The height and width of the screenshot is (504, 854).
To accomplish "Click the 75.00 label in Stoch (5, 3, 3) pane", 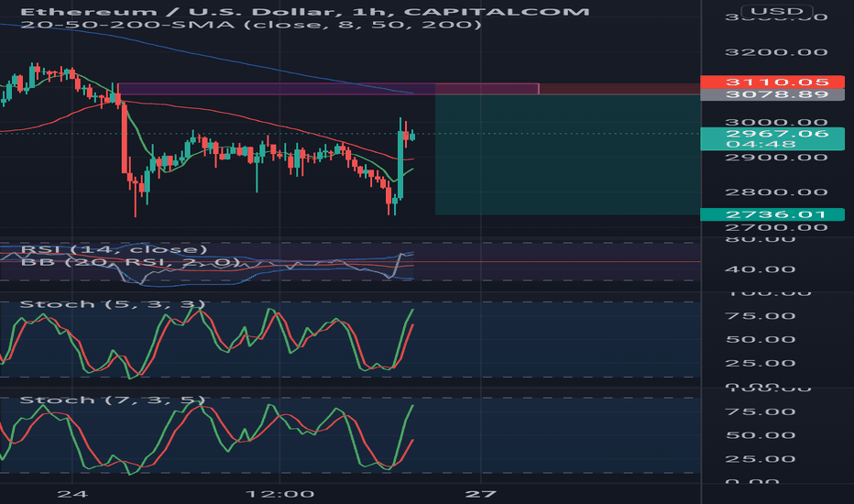I will click(x=761, y=316).
